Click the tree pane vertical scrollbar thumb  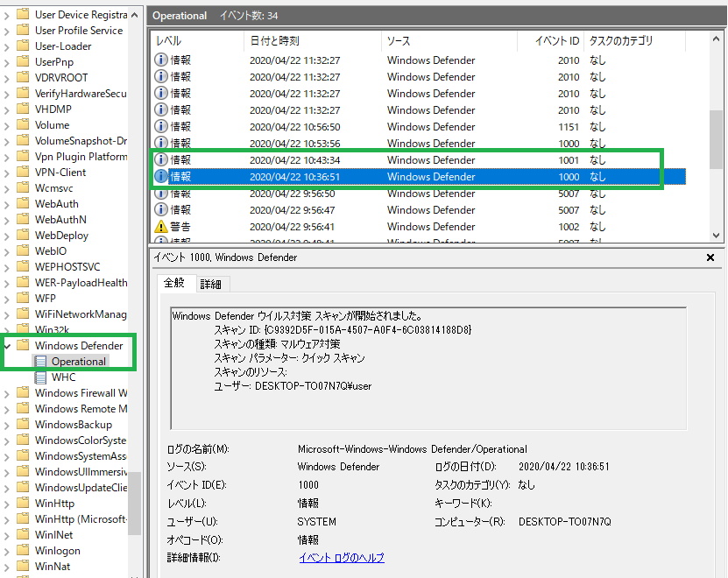pos(134,504)
